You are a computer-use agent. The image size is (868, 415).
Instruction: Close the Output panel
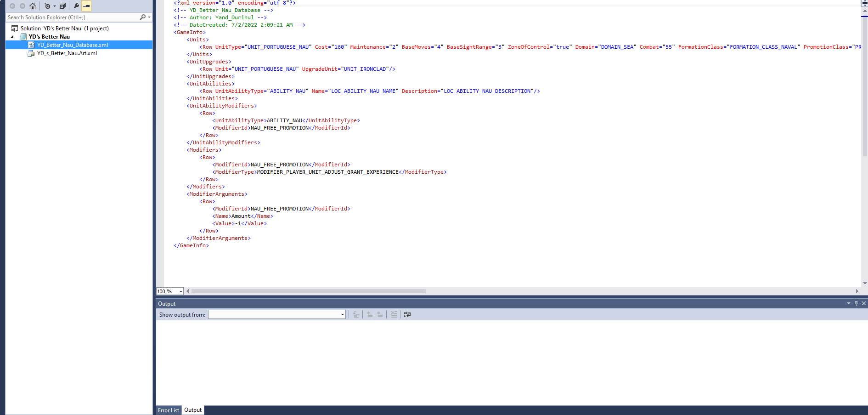click(x=864, y=303)
